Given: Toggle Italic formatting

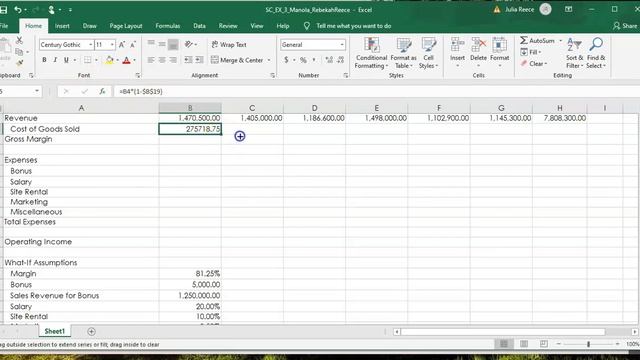Looking at the screenshot, I should point(55,60).
